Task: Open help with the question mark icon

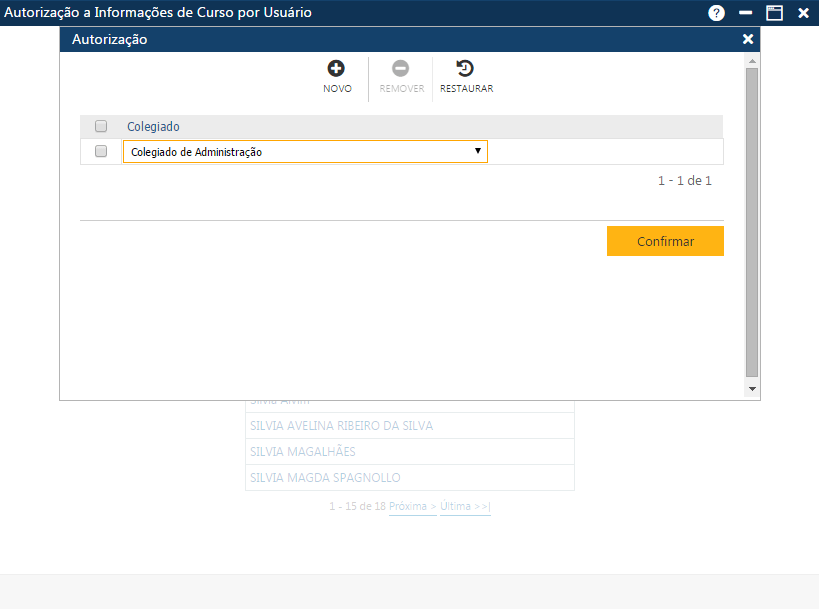Action: click(x=716, y=13)
